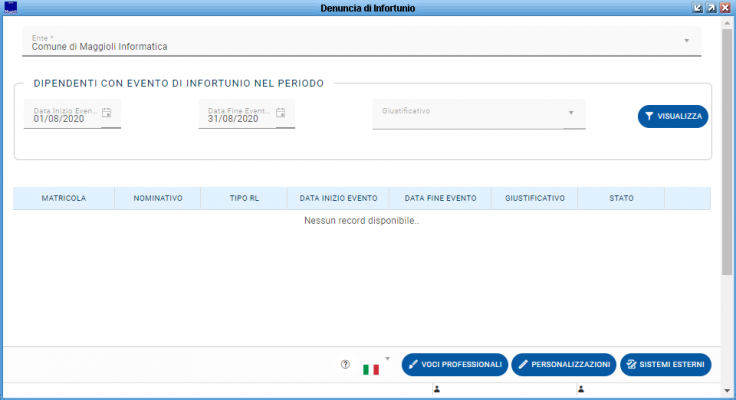Sort by Giustificativo column header
The width and height of the screenshot is (736, 400).
(535, 198)
